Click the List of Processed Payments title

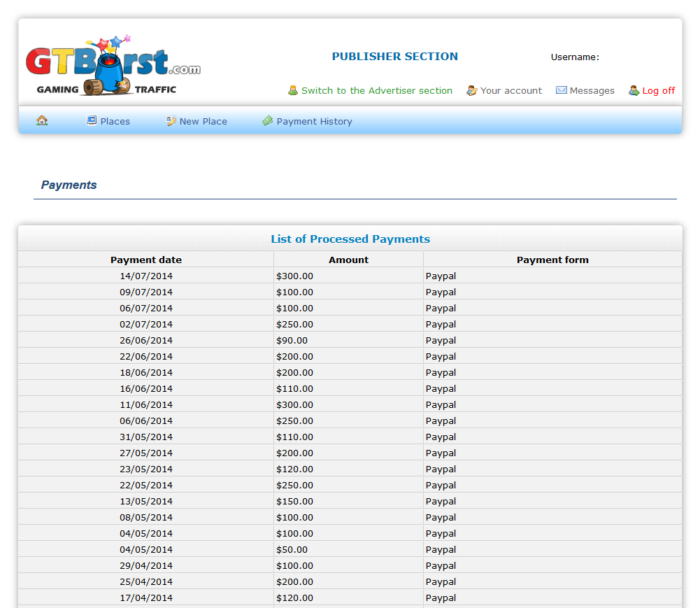point(350,239)
